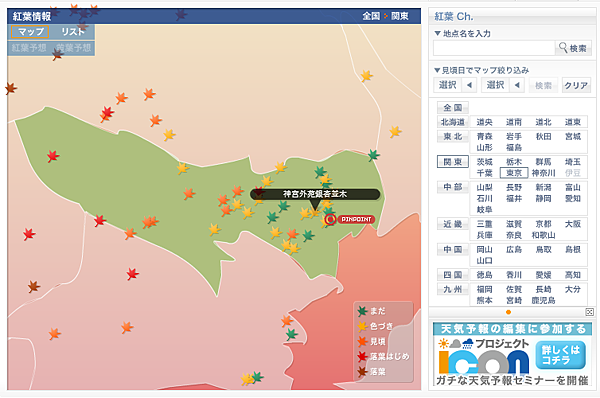This screenshot has width=600, height=398.
Task: Open second 選択 date dropdown arrow
Action: point(517,85)
